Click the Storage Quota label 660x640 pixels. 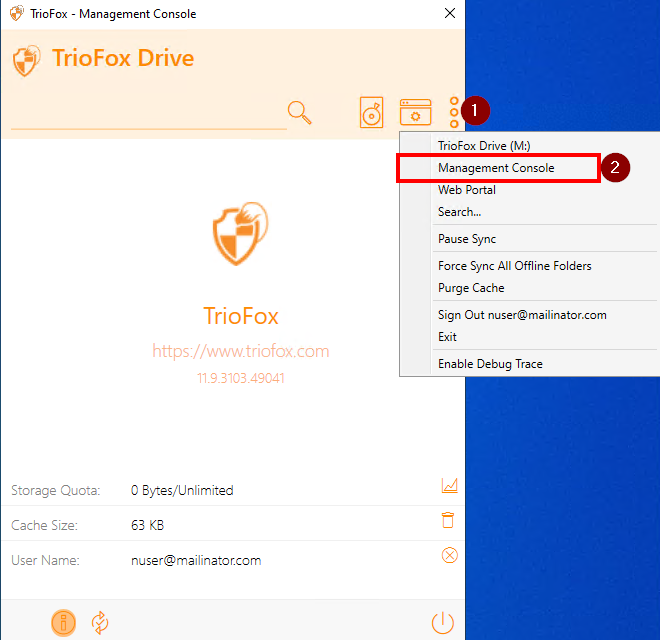(x=56, y=491)
